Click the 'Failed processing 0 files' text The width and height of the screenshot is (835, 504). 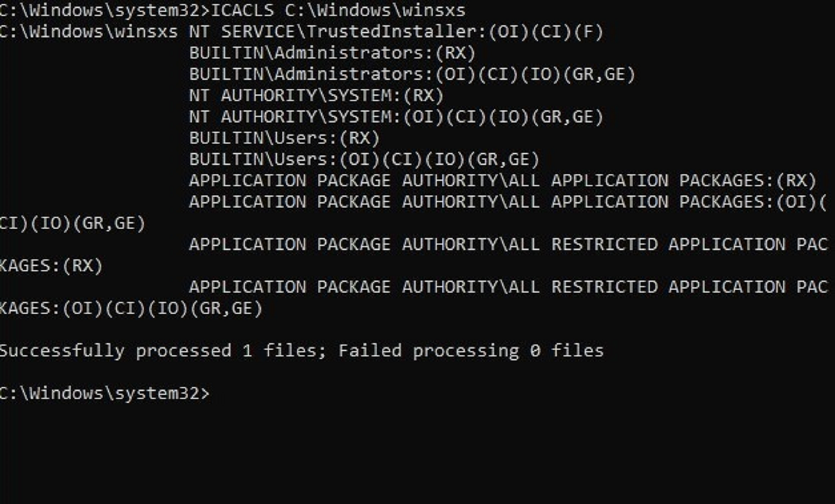click(x=471, y=351)
